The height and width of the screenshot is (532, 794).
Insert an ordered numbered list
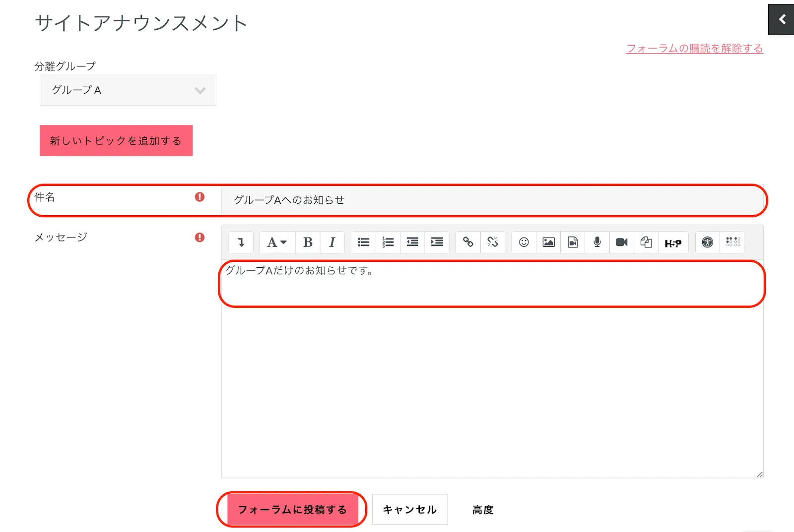click(388, 242)
